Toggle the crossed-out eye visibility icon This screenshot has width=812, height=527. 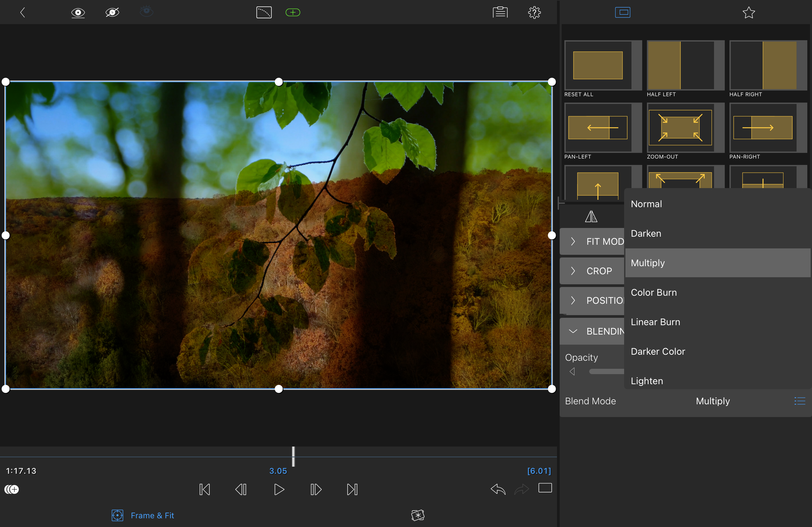click(112, 13)
